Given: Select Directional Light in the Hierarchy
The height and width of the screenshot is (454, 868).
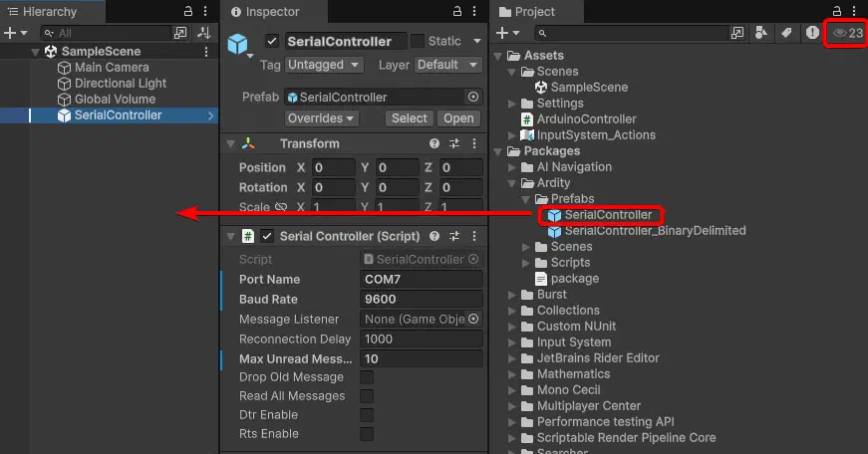Looking at the screenshot, I should 121,84.
